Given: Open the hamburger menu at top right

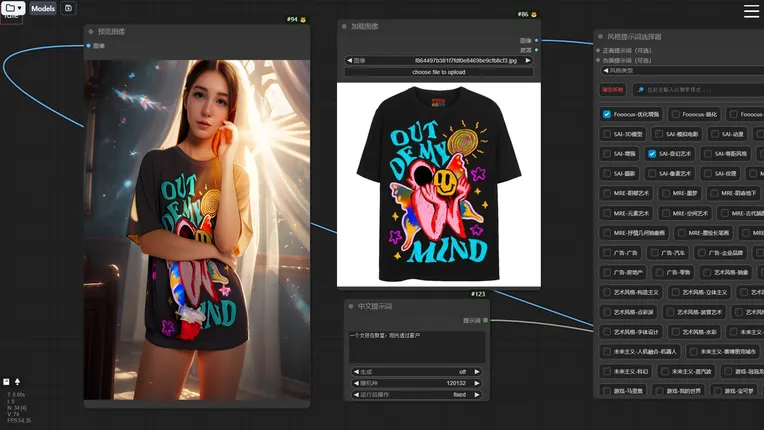Looking at the screenshot, I should 751,11.
